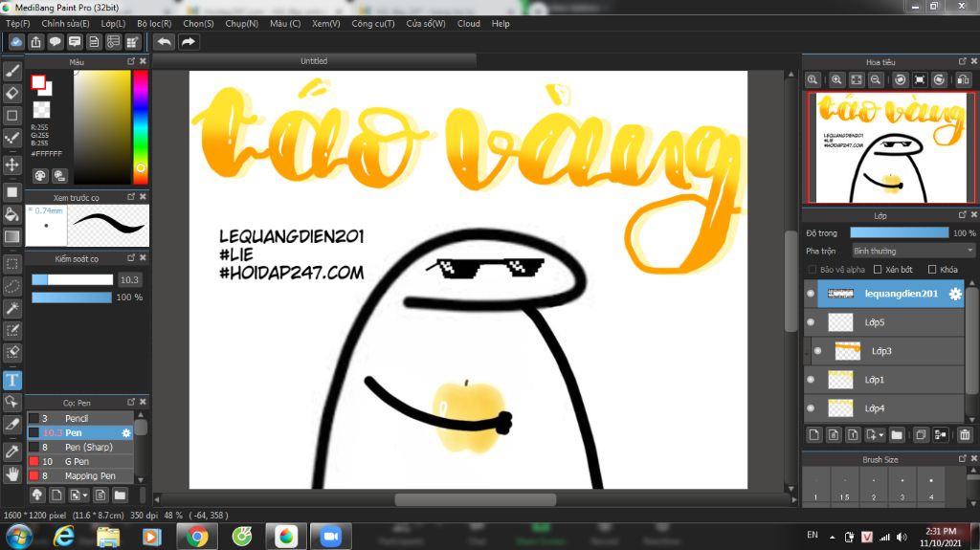Open Pen brush settings gear
The image size is (980, 550).
click(126, 432)
